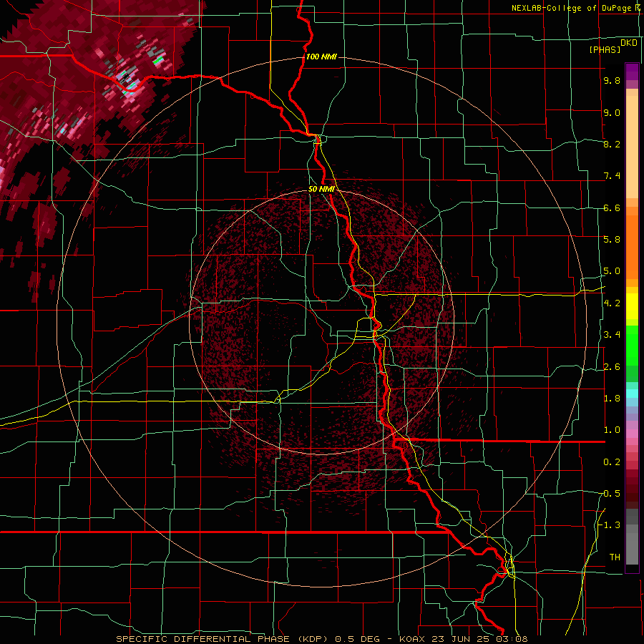
Task: Click the 8.2 value on the color scale
Action: 612,144
